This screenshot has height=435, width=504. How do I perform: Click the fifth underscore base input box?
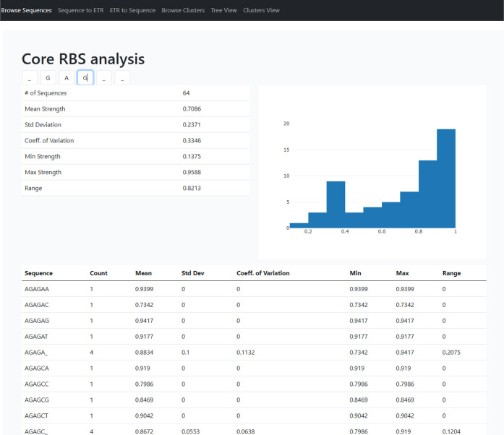(x=104, y=78)
